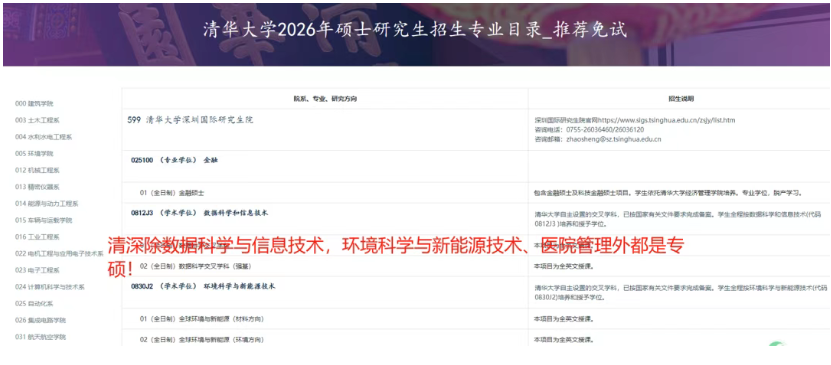Select 031 航天航空学院 at sidebar bottom
831x365 pixels.
tap(40, 337)
